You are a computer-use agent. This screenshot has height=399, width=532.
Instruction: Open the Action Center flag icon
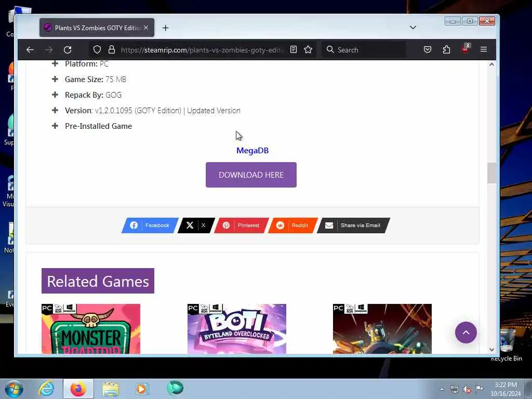[x=479, y=389]
